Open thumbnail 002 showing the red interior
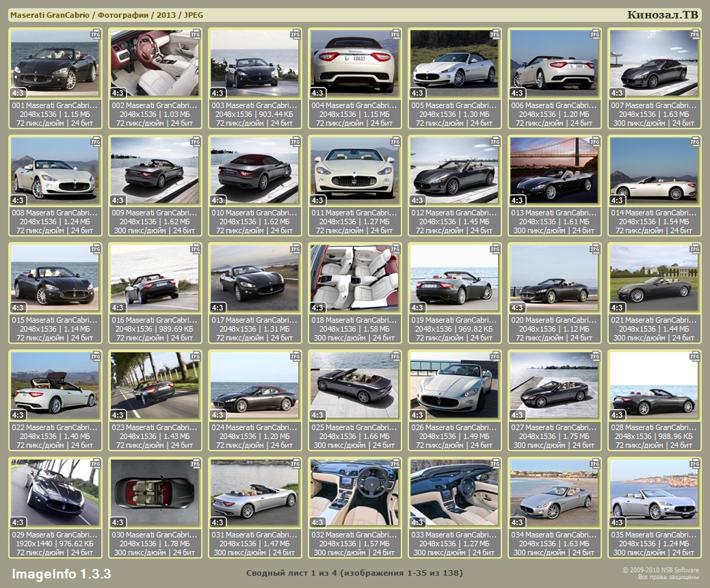The image size is (710, 588). (155, 63)
